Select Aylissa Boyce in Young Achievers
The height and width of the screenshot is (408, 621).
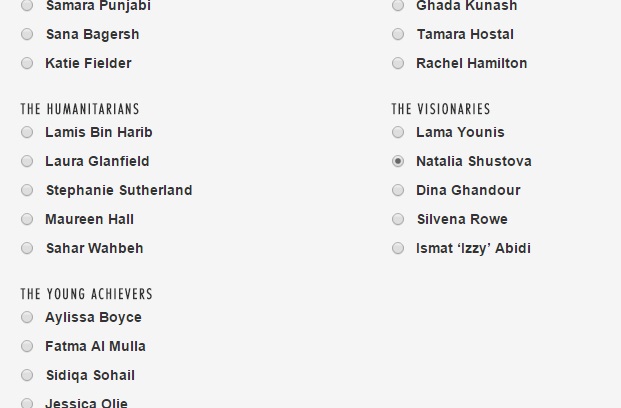pos(27,317)
